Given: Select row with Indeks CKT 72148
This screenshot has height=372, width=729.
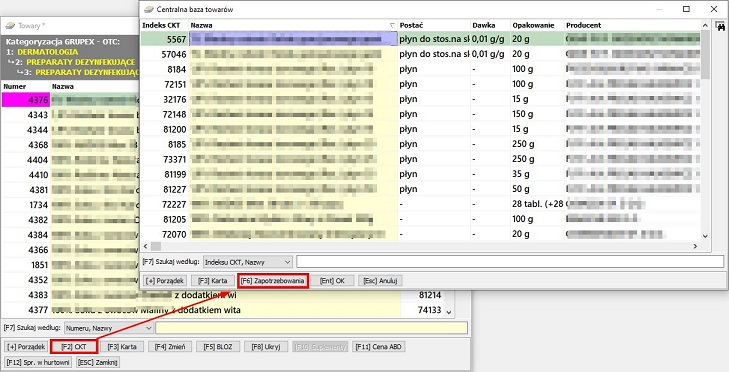Looking at the screenshot, I should tap(421, 114).
